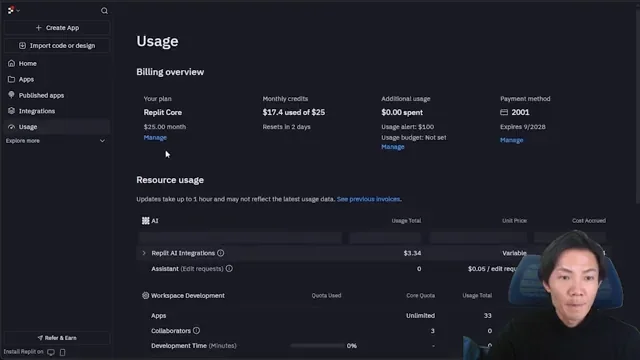Click info icon next to Replit AI Integrations

click(220, 253)
